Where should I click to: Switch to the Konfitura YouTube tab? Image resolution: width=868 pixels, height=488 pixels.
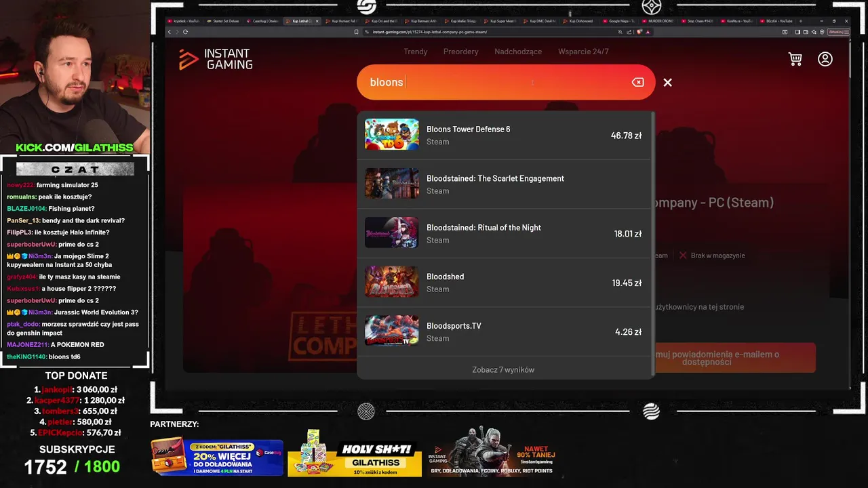pos(737,21)
